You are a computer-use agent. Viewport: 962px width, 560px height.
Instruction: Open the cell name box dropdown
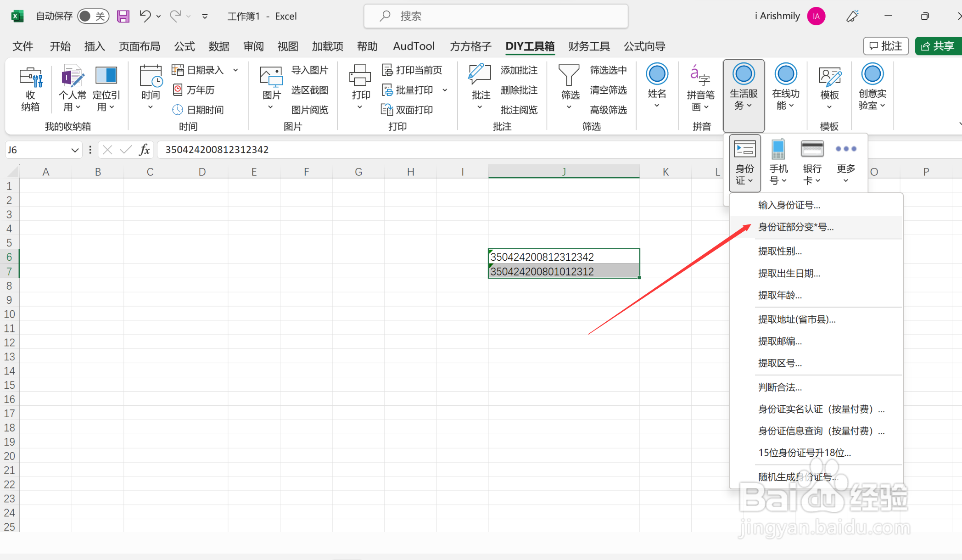(x=75, y=150)
